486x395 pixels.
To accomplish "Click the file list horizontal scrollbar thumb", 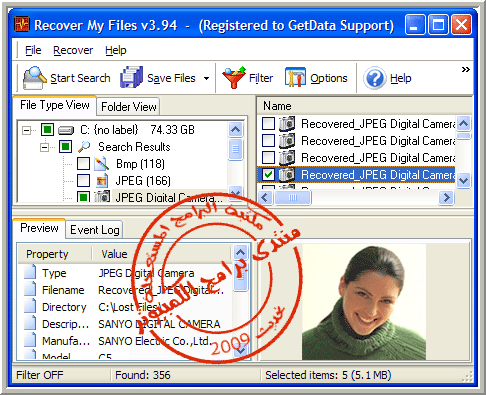I will (x=293, y=198).
